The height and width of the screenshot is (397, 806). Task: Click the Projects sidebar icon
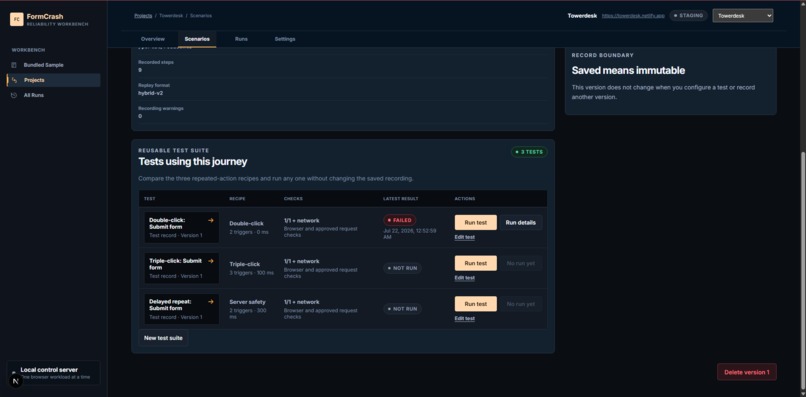14,80
